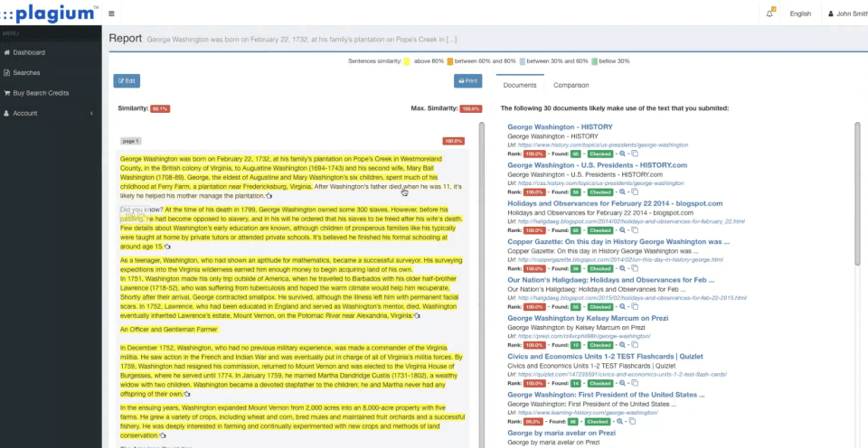Select the Documents tab
This screenshot has height=448, width=868.
click(x=520, y=85)
